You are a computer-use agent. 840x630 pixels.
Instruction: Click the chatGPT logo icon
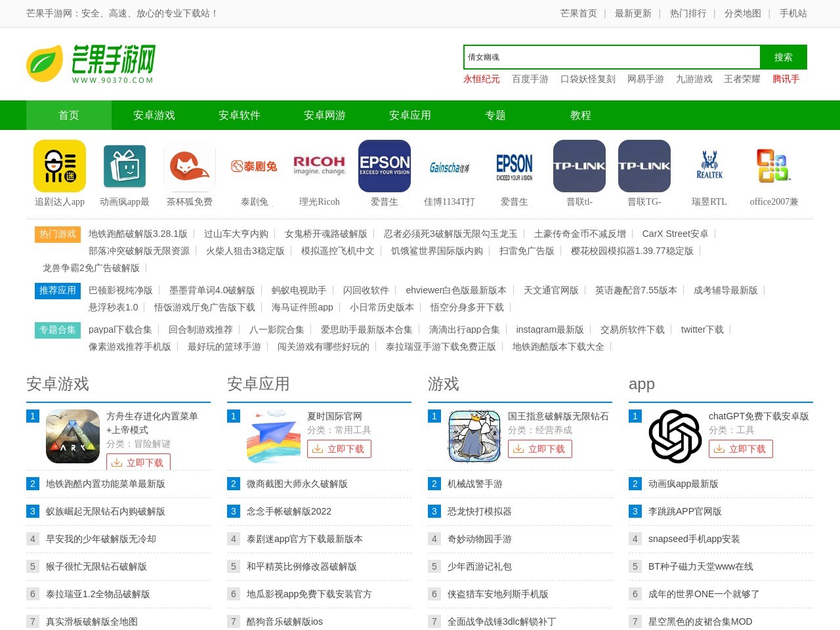pos(675,436)
